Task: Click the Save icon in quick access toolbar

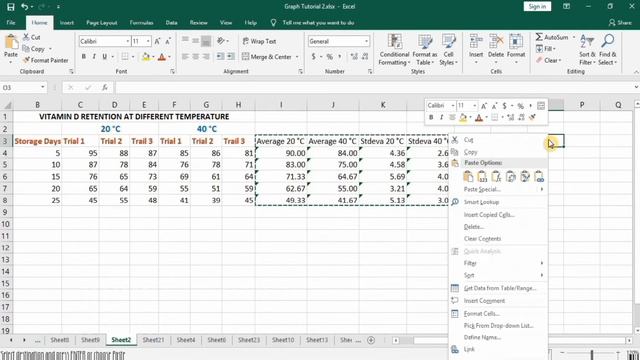Action: click(x=11, y=7)
